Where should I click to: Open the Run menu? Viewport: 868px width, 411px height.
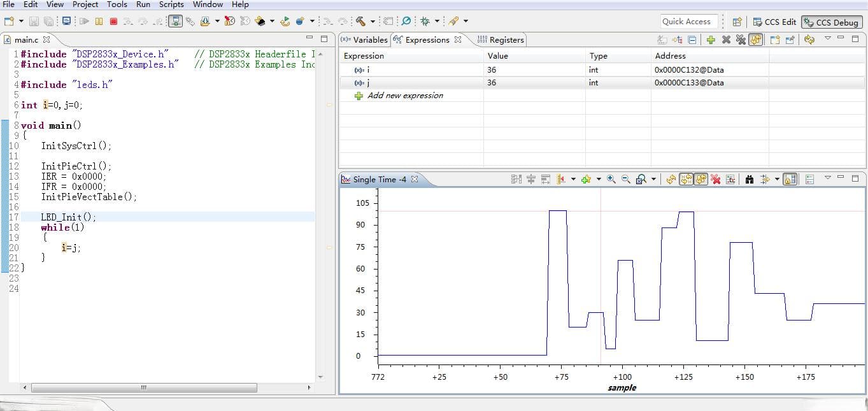pos(143,4)
